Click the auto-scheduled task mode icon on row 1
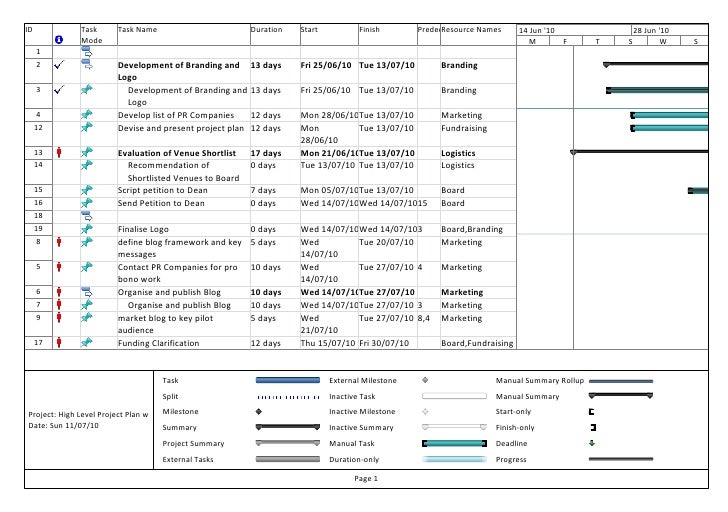This screenshot has width=728, height=512. tap(87, 52)
